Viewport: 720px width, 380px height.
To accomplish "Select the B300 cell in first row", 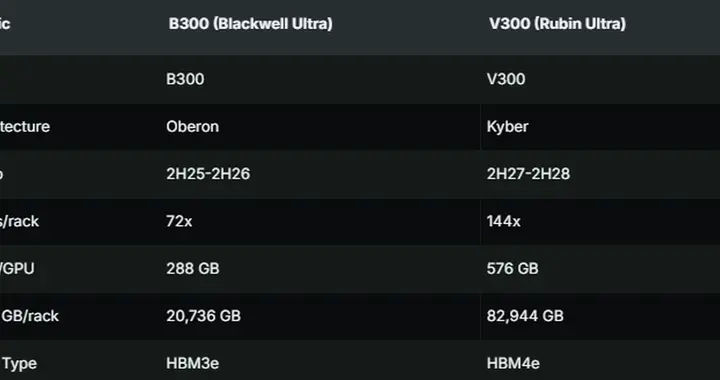I will (185, 79).
